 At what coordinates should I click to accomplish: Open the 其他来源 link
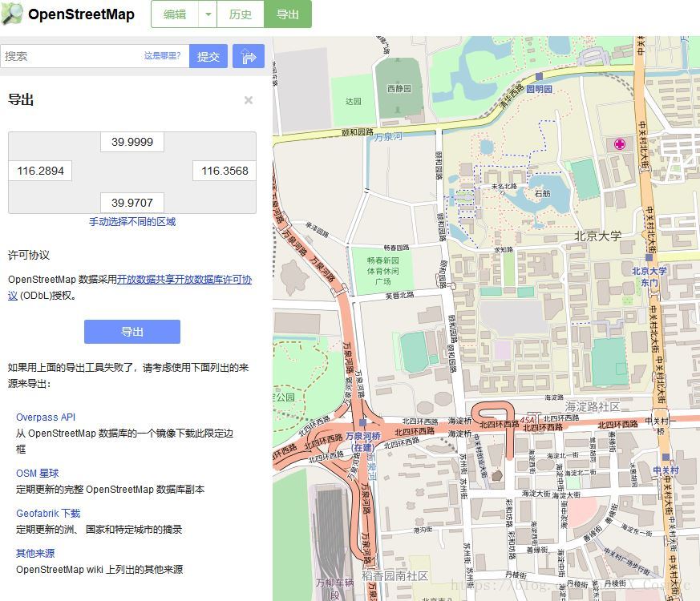pyautogui.click(x=35, y=553)
